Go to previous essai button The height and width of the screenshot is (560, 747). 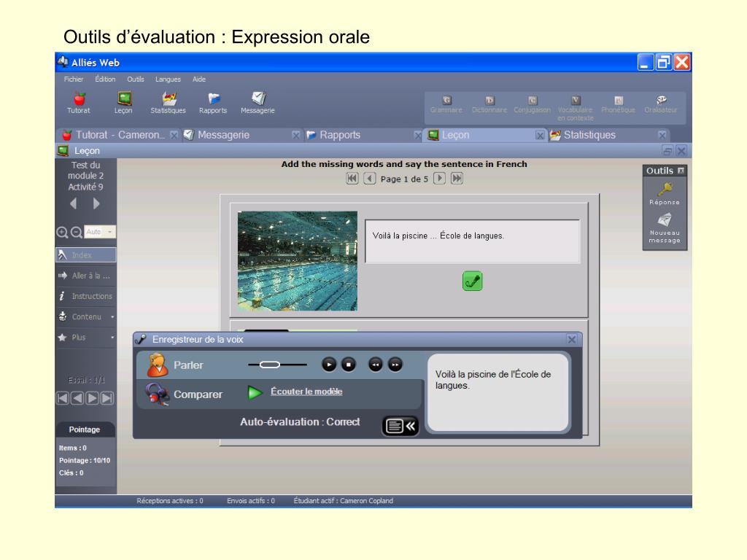[x=77, y=398]
